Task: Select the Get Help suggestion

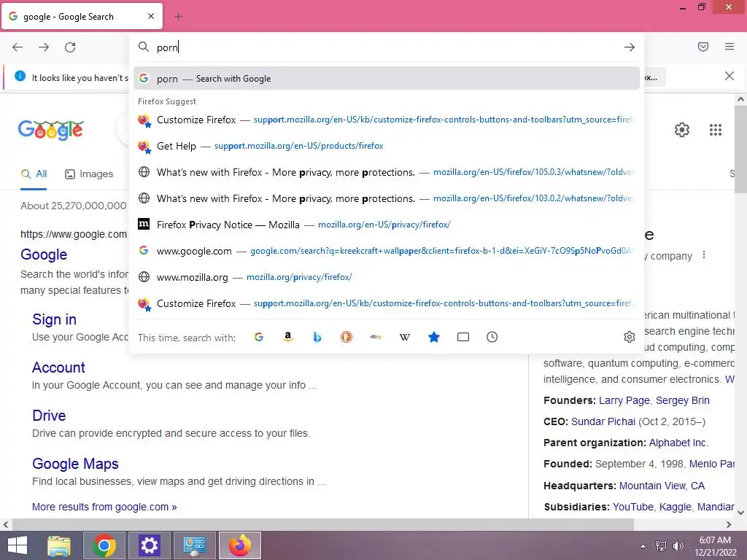Action: [387, 146]
